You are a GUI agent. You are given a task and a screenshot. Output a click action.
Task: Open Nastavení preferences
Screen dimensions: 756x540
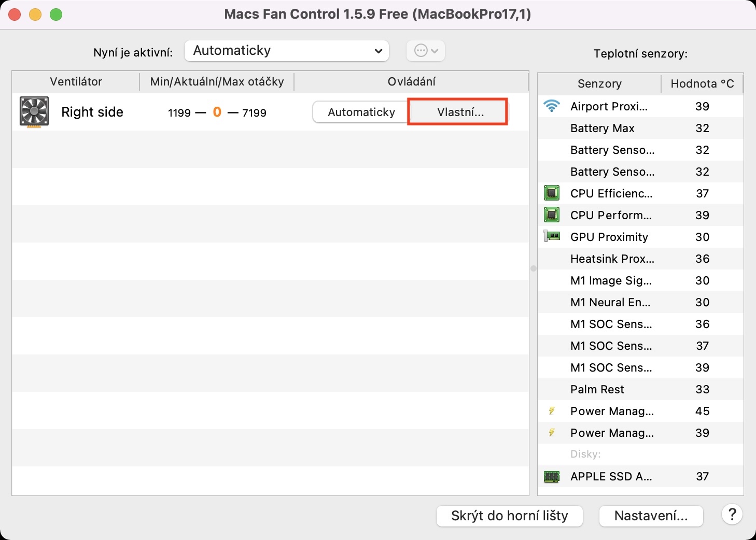(x=651, y=516)
